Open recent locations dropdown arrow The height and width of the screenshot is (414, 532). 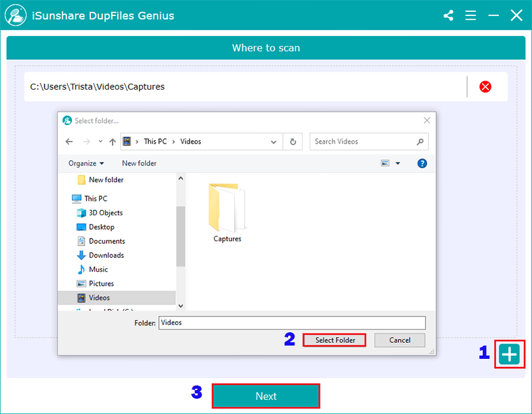pos(100,142)
